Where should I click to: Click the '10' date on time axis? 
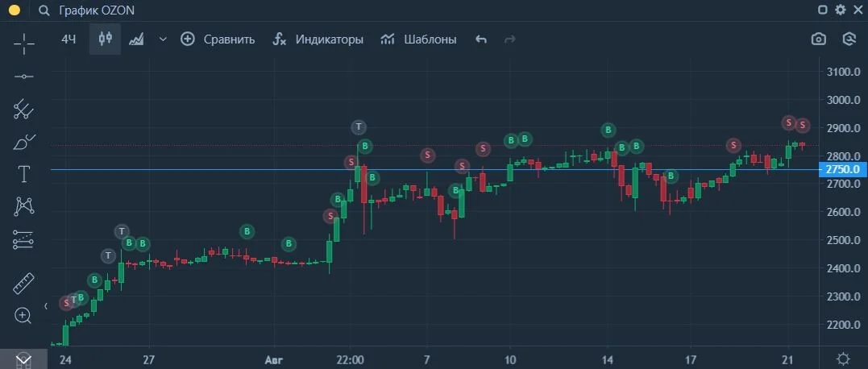pyautogui.click(x=510, y=359)
